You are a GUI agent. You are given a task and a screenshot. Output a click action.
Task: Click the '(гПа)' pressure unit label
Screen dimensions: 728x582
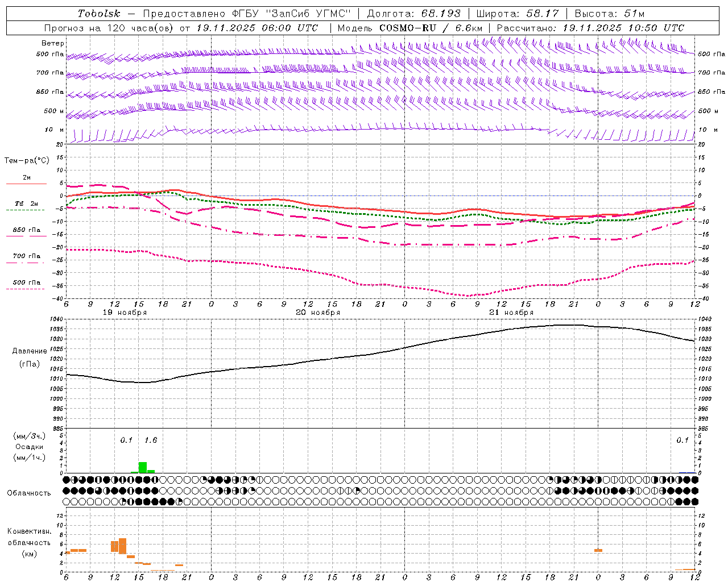(x=30, y=364)
